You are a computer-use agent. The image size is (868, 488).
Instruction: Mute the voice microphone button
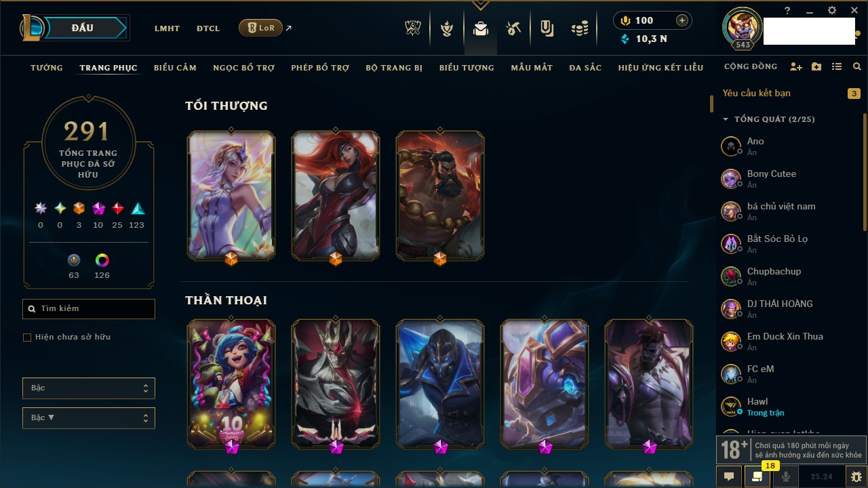pyautogui.click(x=786, y=476)
